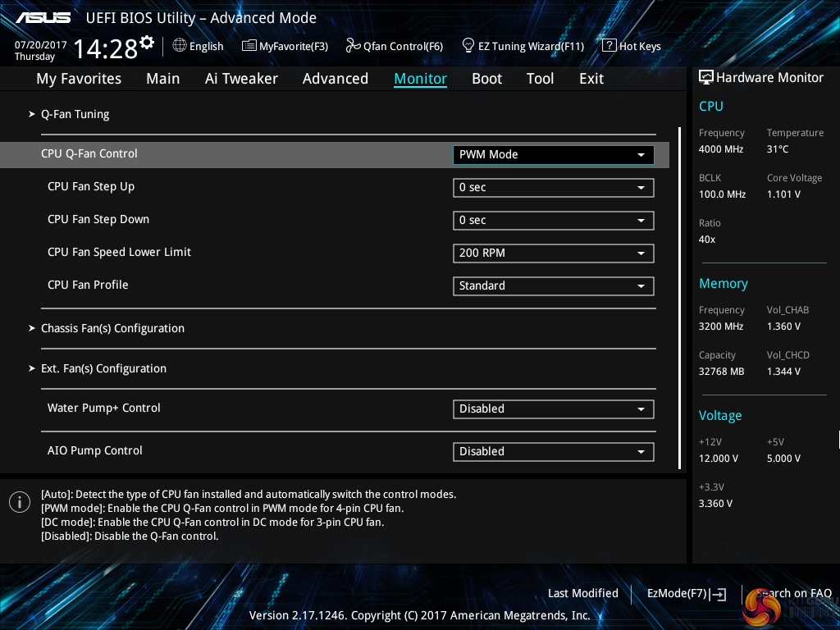Image resolution: width=840 pixels, height=630 pixels.
Task: Go to the Advanced tab
Action: pyautogui.click(x=336, y=79)
